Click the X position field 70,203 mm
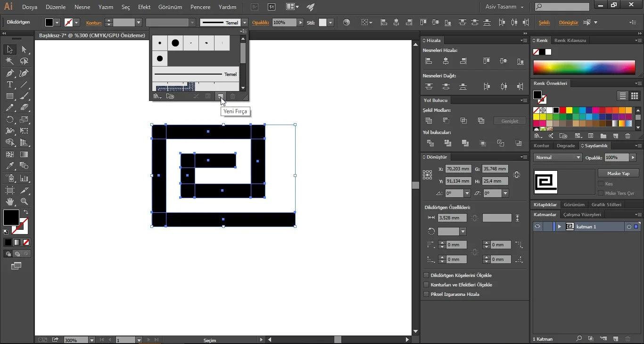Viewport: 644px width, 344px height. (x=458, y=168)
